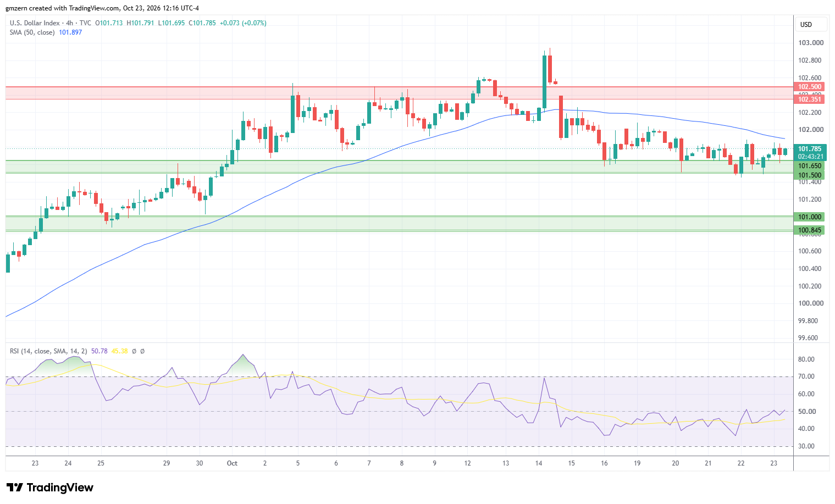Click the green 101.500 support label
Viewport: 835px width, 504px height.
(x=810, y=176)
